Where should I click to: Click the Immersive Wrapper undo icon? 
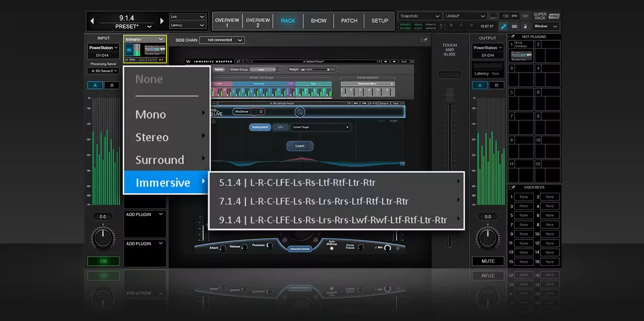click(237, 61)
